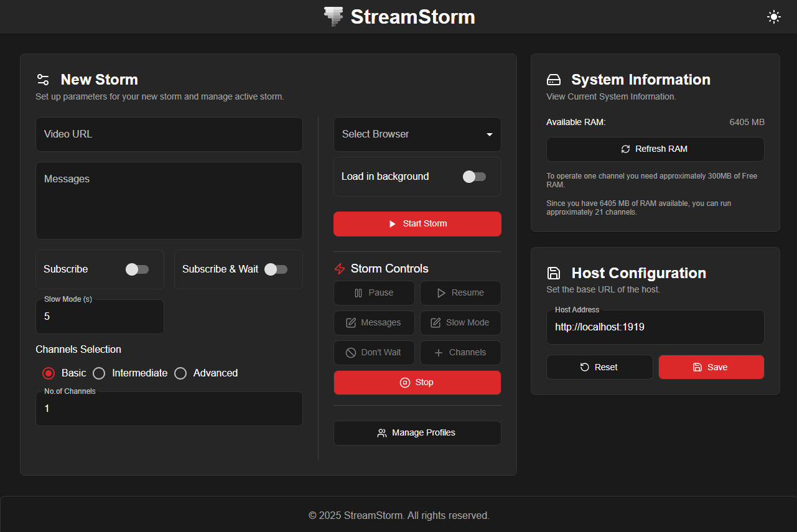
Task: Toggle light theme with sun icon
Action: [x=773, y=17]
